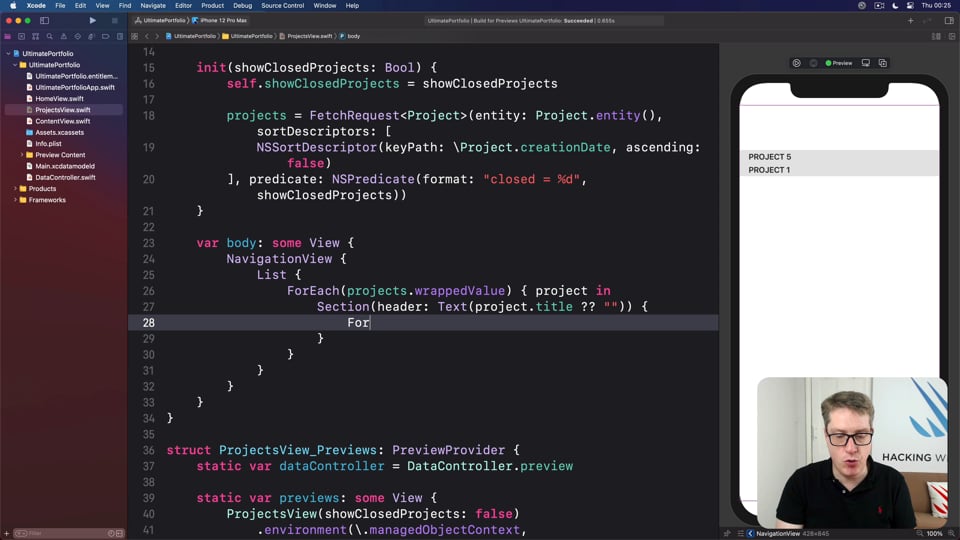
Task: Start Live Preview in canvas
Action: click(x=797, y=63)
